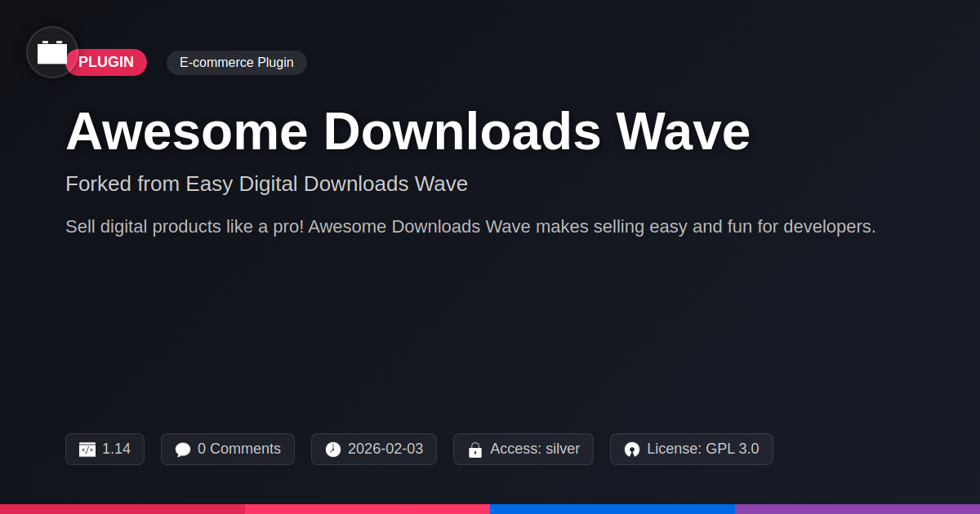Click the speech bubble comments icon

click(x=183, y=450)
